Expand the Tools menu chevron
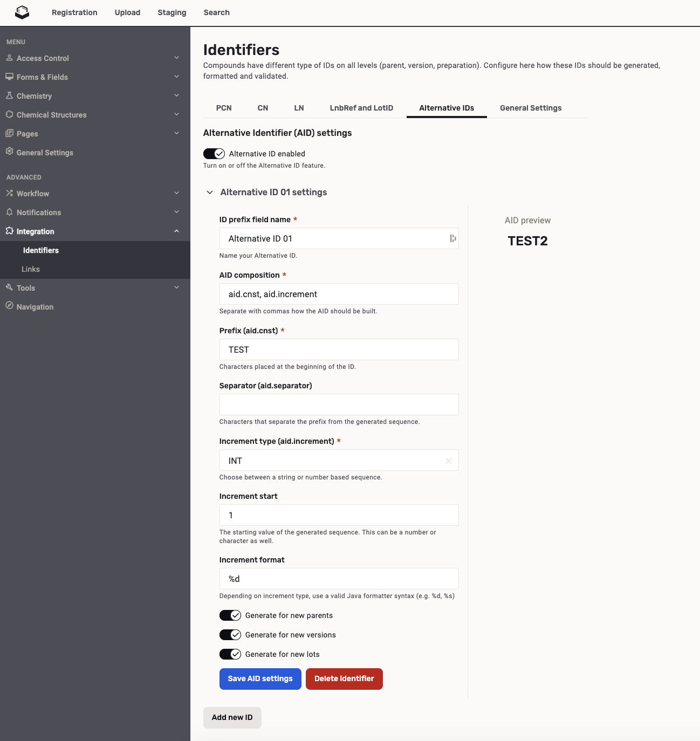This screenshot has height=741, width=700. 176,287
